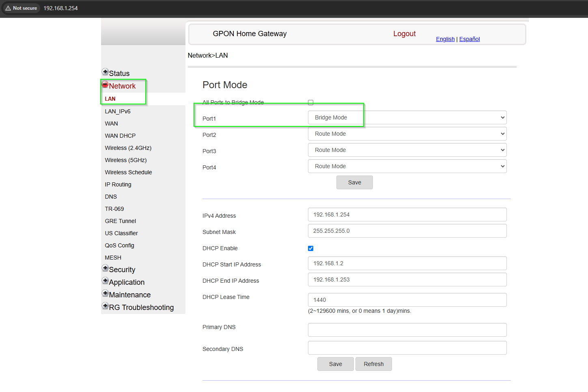Uncheck the DHCP Enable checkbox
Viewport: 588px width, 392px height.
[x=310, y=248]
